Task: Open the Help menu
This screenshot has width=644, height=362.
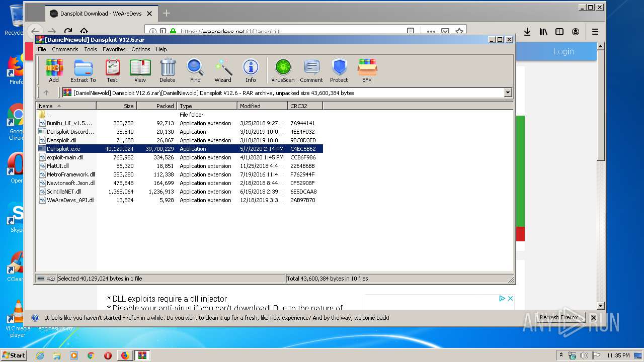Action: (x=161, y=49)
